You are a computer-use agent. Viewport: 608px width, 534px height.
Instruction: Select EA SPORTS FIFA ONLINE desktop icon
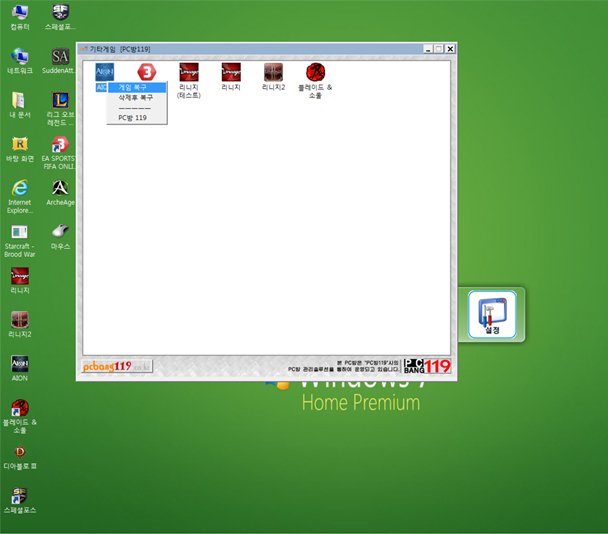click(x=59, y=153)
